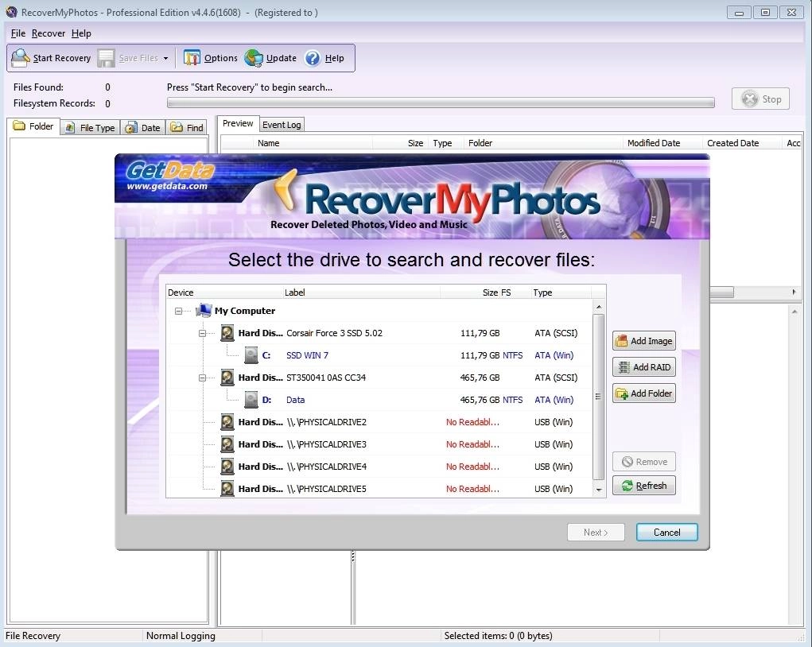Click the Help question mark icon
Screen dimensions: 812x647
(x=313, y=58)
